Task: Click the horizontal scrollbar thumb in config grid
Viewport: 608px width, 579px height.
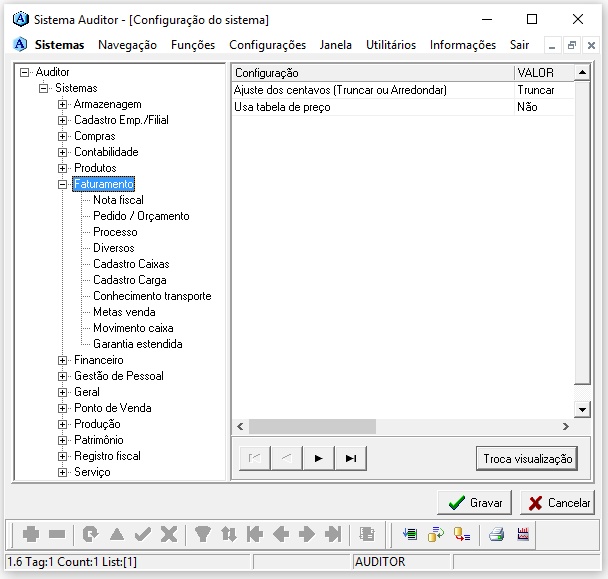Action: pyautogui.click(x=312, y=427)
